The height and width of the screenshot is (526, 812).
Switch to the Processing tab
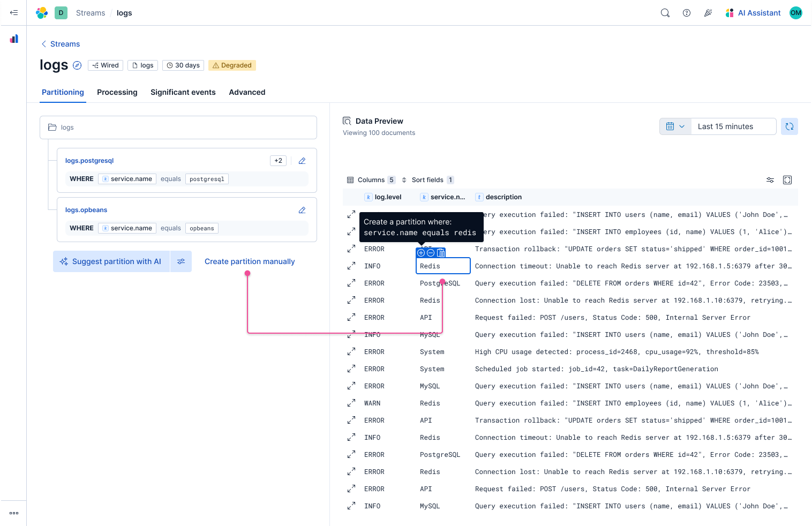[x=117, y=92]
